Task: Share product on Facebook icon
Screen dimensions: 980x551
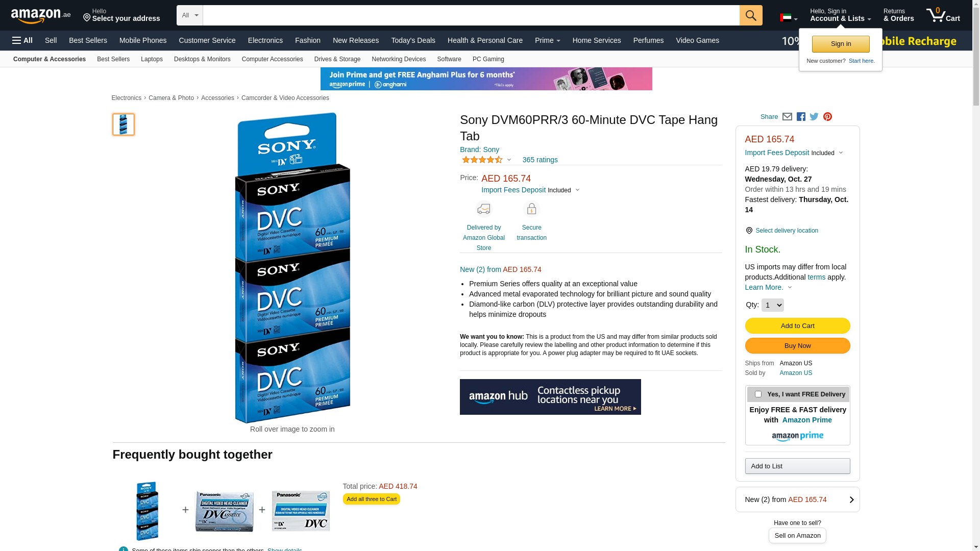Action: (801, 117)
